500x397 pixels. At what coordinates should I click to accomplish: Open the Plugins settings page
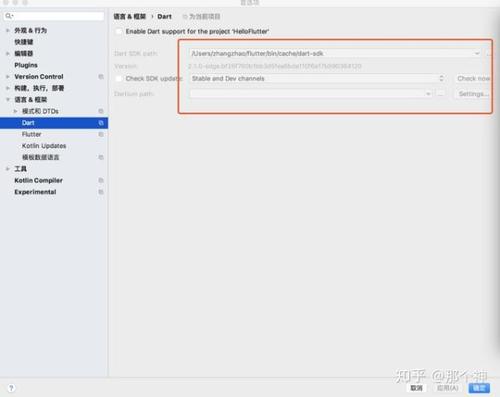(26, 65)
